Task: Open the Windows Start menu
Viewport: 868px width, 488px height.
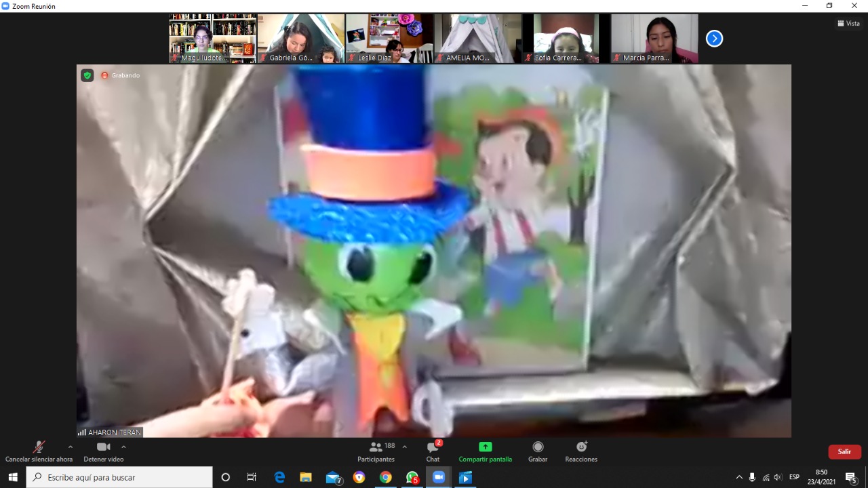Action: 12,477
